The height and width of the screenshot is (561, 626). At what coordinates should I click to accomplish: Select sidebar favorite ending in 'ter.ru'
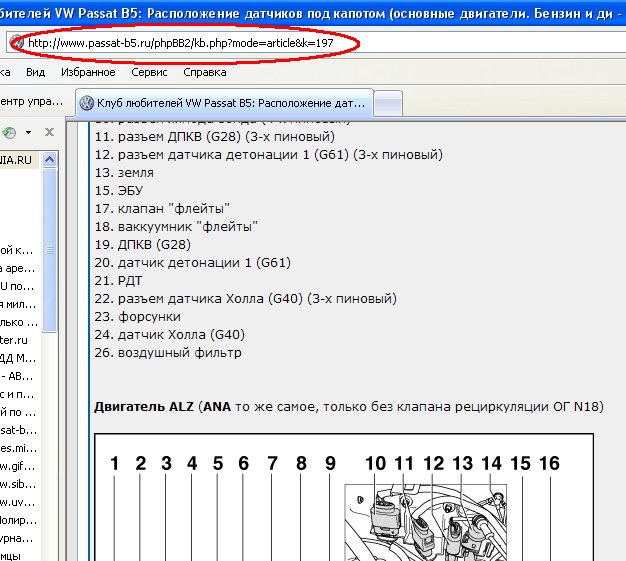(x=14, y=340)
